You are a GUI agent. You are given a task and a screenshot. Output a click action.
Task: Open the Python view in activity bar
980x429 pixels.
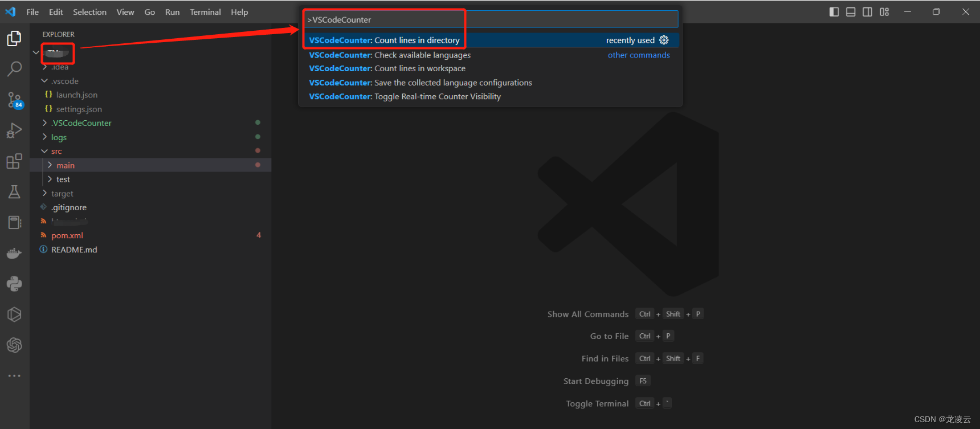pyautogui.click(x=14, y=284)
